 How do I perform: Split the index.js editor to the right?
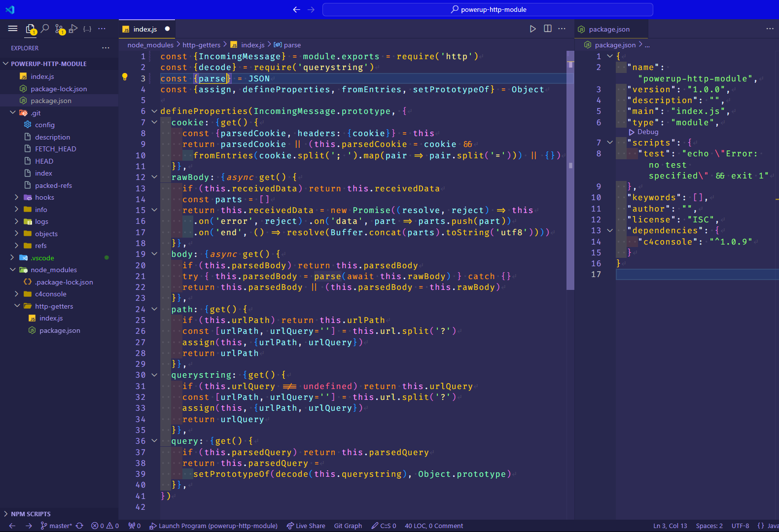click(547, 29)
